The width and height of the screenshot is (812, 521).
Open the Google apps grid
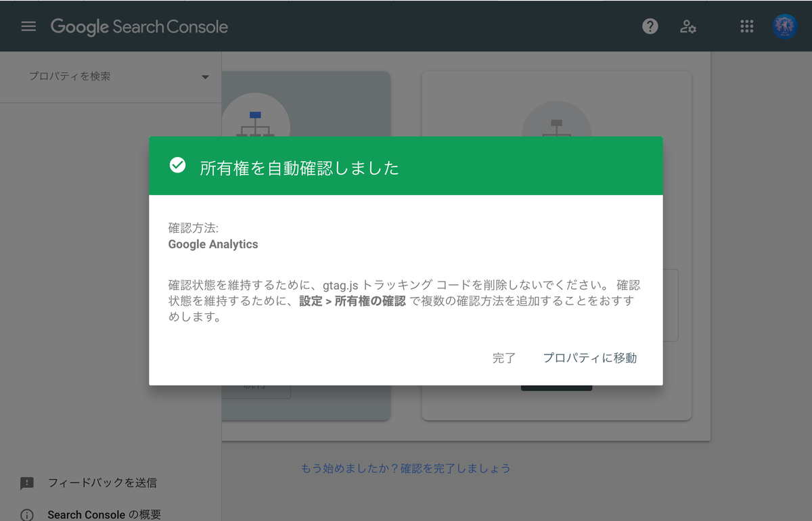[x=747, y=26]
